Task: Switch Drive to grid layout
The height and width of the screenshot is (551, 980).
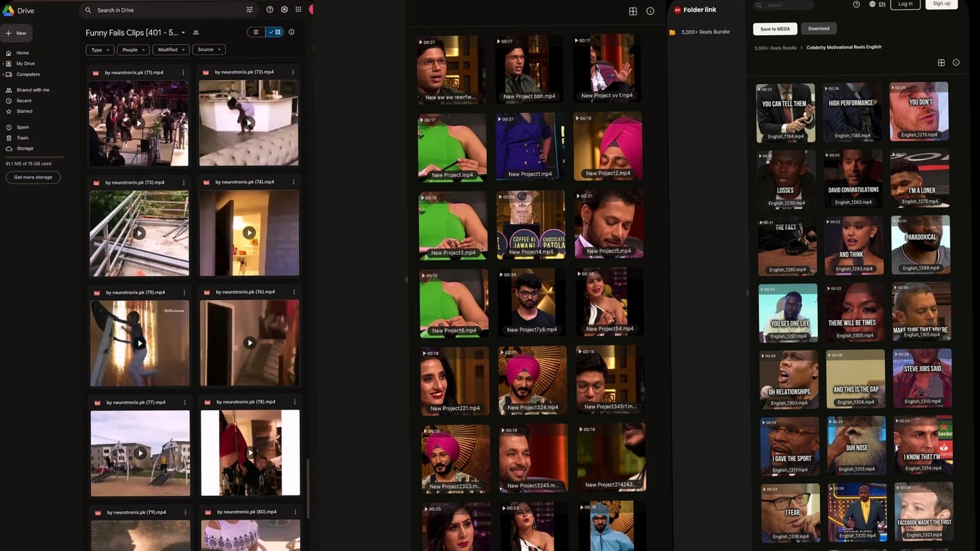Action: [x=274, y=32]
